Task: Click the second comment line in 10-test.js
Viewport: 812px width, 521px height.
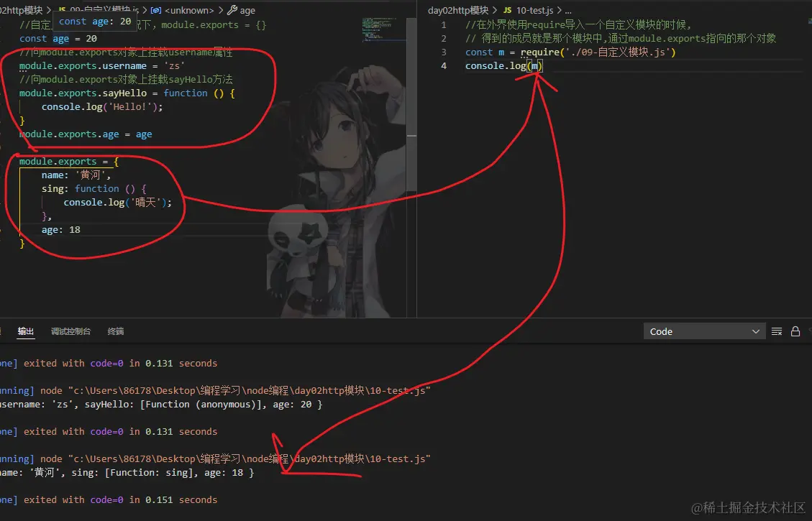Action: click(x=621, y=38)
